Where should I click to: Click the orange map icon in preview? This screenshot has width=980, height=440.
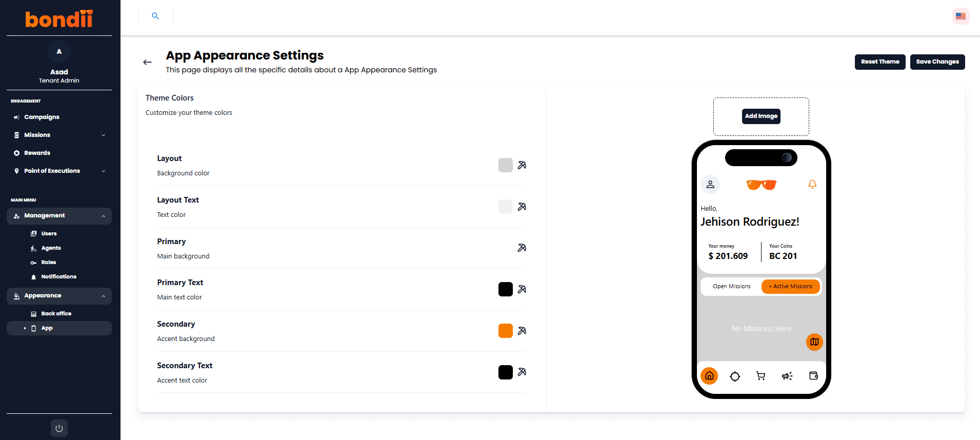814,342
